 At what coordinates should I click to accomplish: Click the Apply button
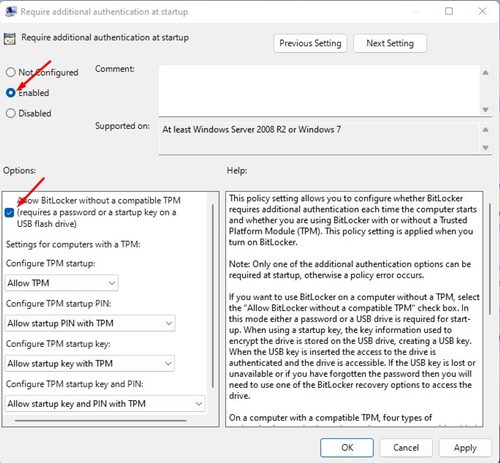click(x=465, y=447)
